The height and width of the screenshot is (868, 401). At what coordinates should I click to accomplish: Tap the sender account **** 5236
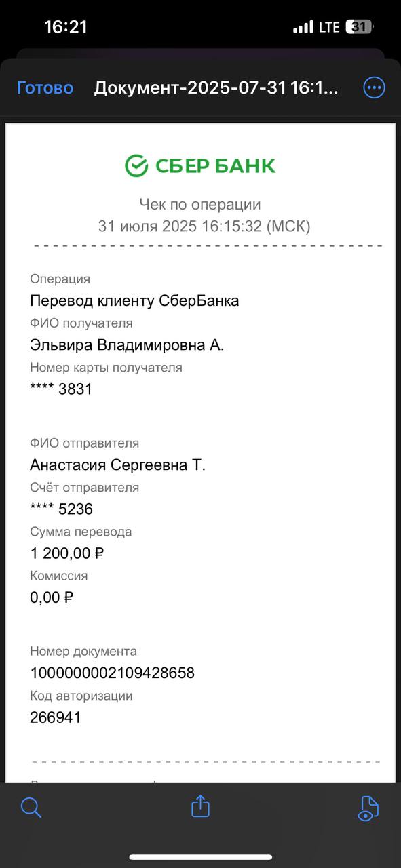[61, 509]
